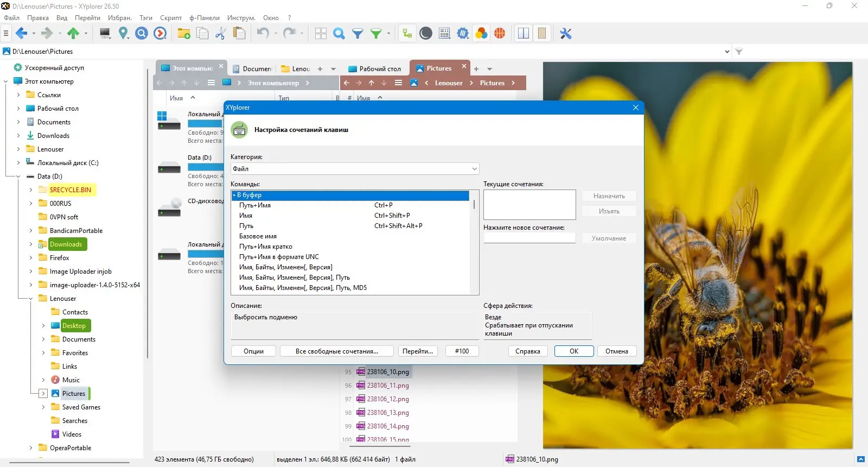Open the address bar history dropdown arrow

point(727,52)
